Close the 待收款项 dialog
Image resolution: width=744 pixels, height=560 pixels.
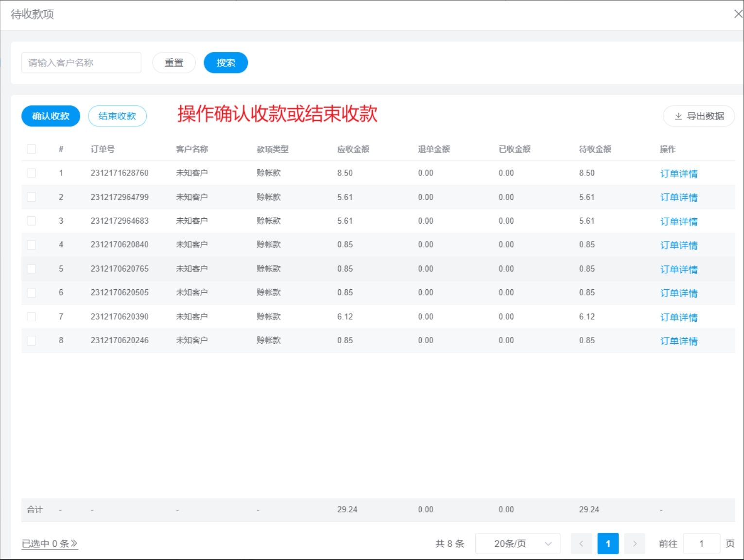pyautogui.click(x=738, y=14)
